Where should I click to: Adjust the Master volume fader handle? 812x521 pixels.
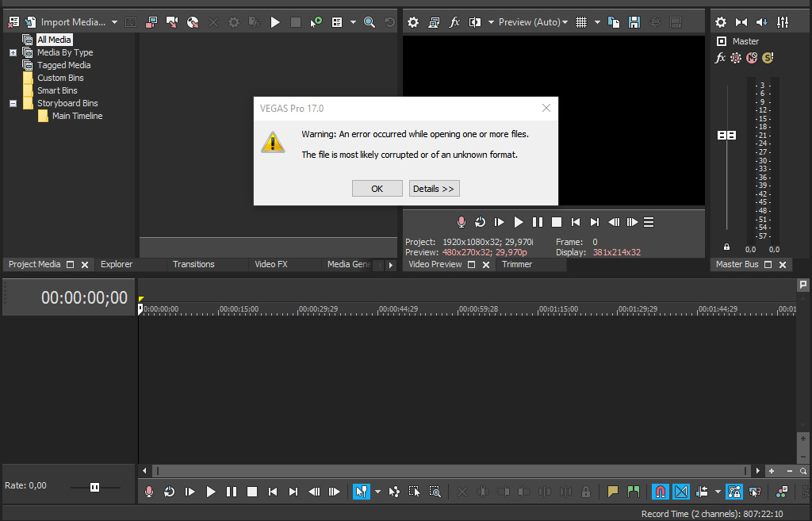(726, 135)
